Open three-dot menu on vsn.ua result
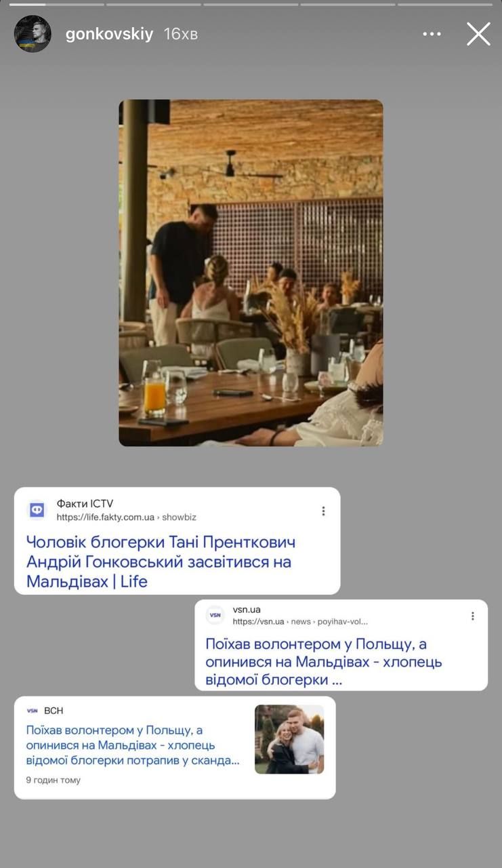The height and width of the screenshot is (868, 502). 472,616
